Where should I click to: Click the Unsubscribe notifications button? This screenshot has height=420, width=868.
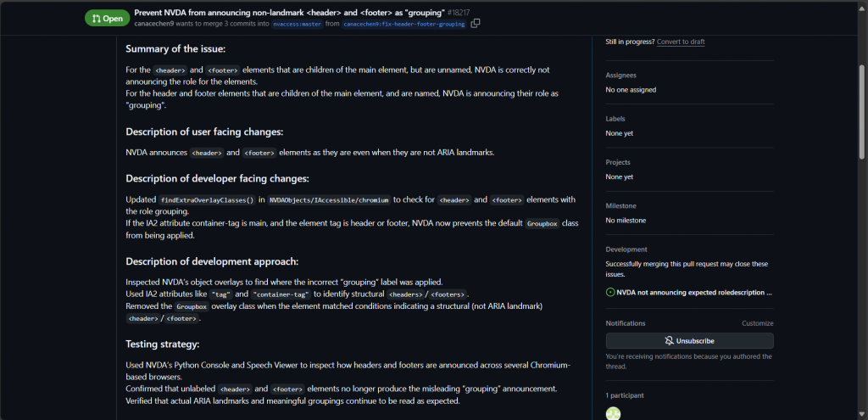click(x=689, y=341)
